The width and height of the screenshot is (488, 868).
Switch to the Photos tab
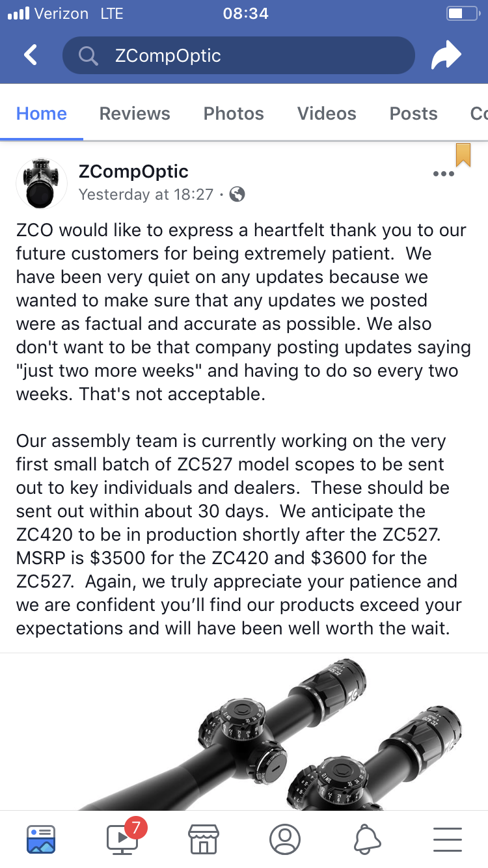click(234, 113)
